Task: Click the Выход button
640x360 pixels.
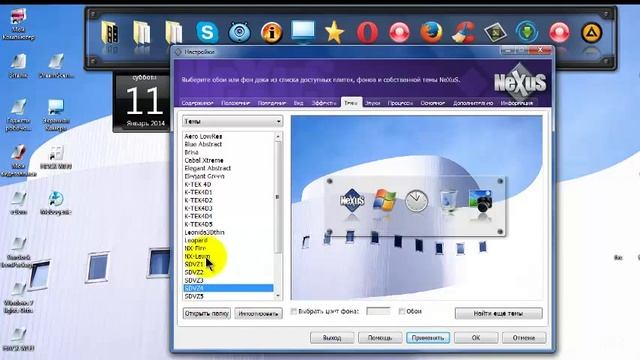Action: coord(332,338)
